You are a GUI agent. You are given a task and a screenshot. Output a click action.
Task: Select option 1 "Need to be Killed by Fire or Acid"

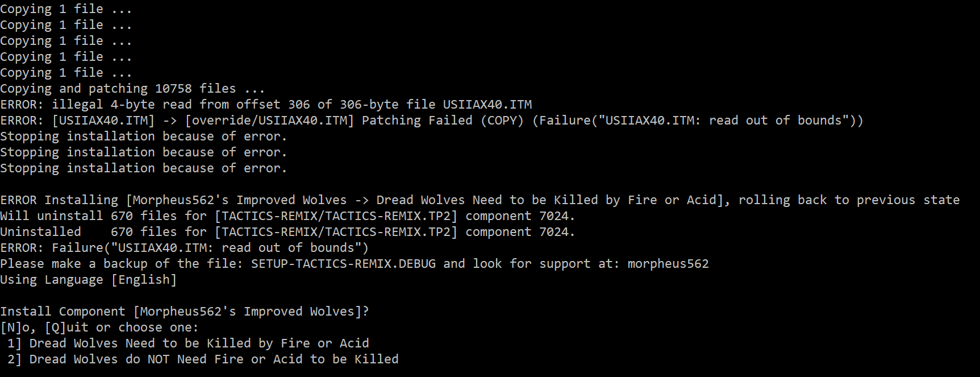[x=199, y=343]
